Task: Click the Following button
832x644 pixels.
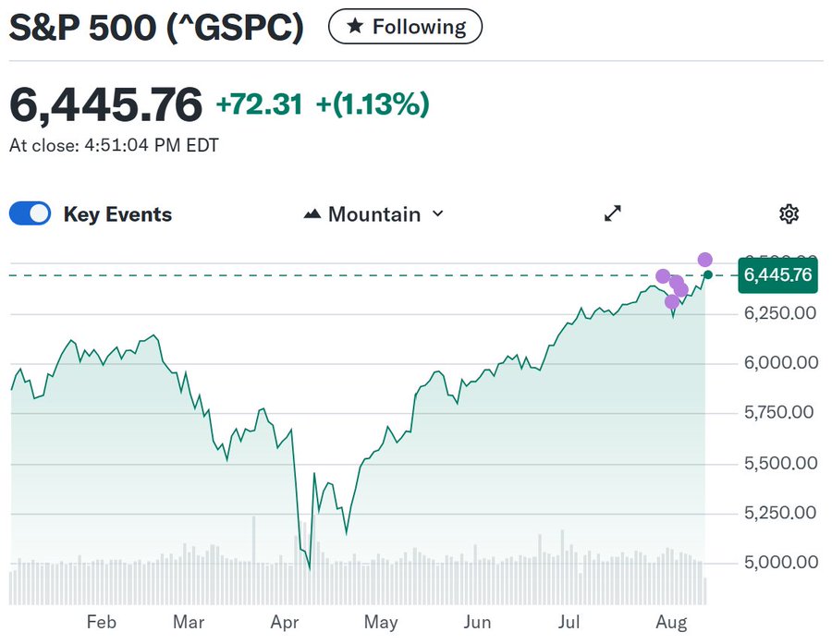Action: tap(405, 28)
